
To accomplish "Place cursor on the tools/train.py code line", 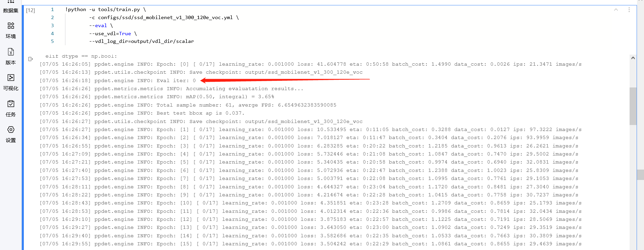I will coord(106,9).
